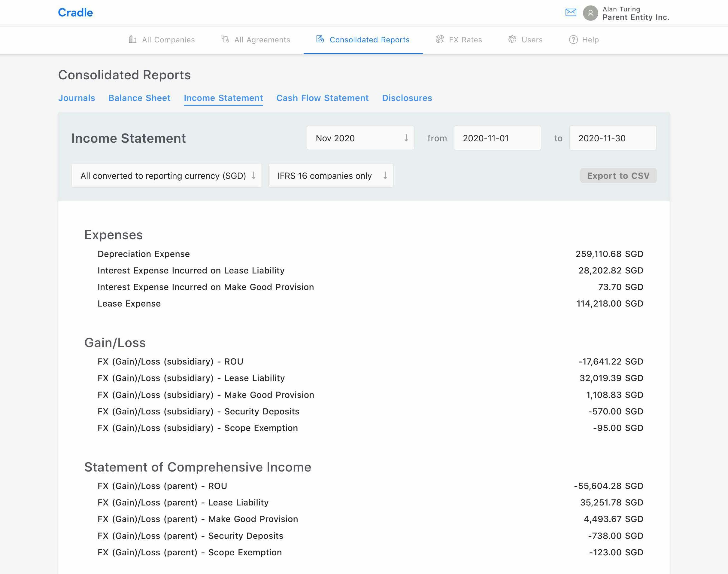Click the All Companies building icon
Screen dimensions: 728x574
133,40
